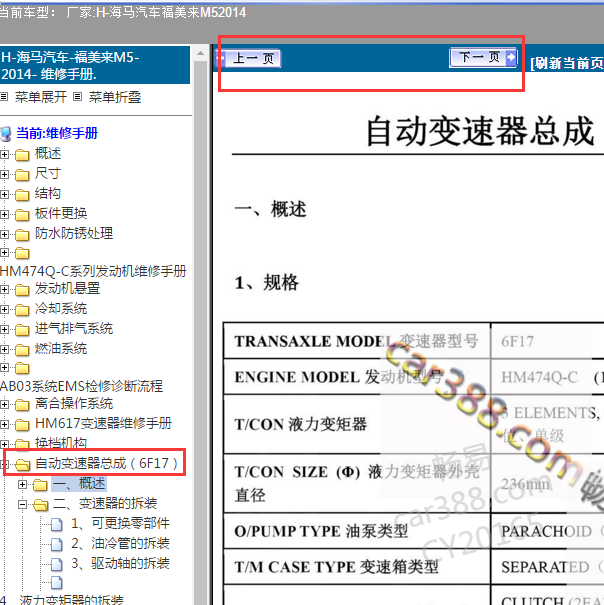
Task: Select AB03系统EMS检修诊断流程 tree entry
Action: tap(81, 386)
